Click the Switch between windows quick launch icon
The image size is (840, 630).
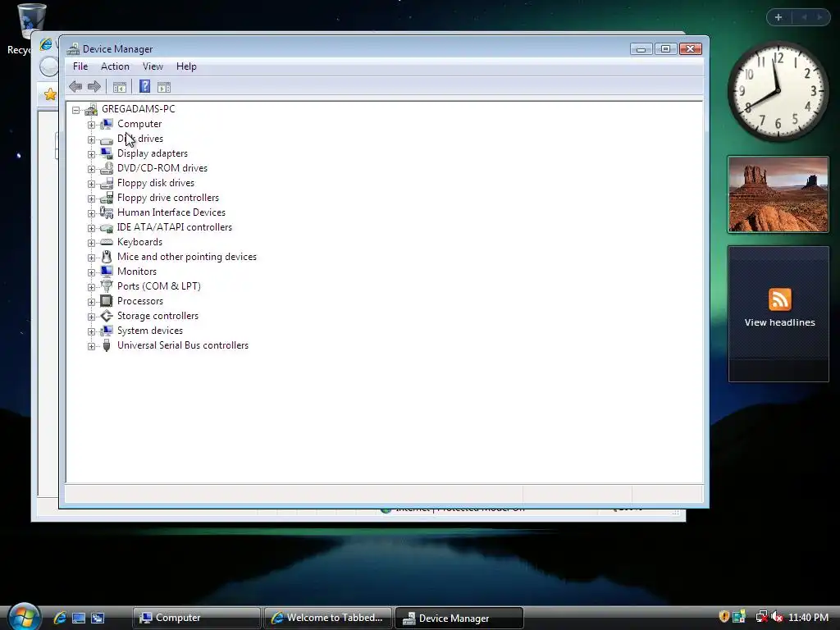98,618
